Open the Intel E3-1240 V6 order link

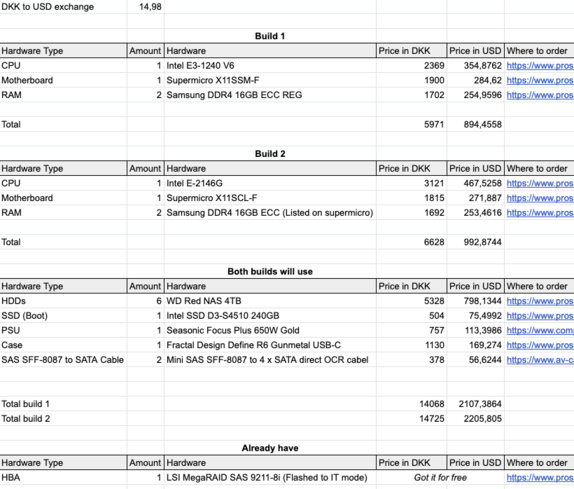[540, 66]
